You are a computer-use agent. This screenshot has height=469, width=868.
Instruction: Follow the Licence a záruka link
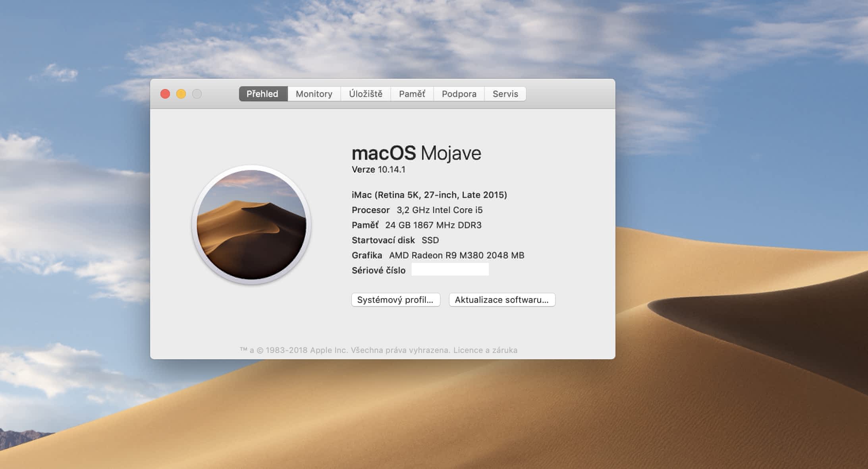[485, 350]
